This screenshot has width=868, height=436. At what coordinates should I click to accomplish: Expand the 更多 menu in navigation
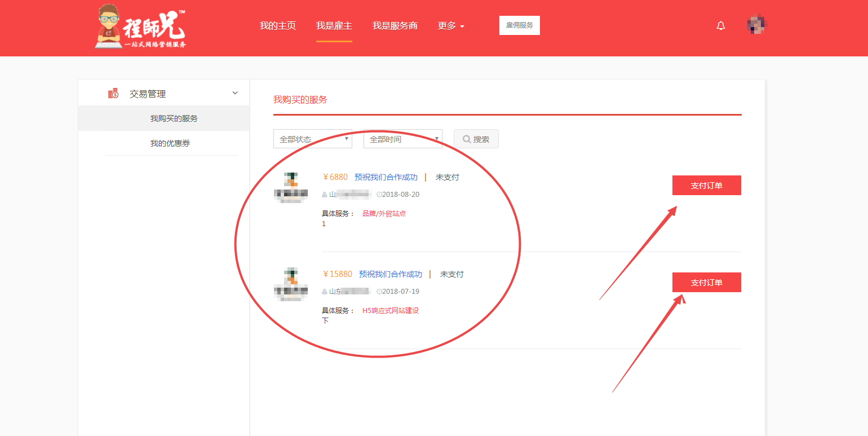coord(451,26)
